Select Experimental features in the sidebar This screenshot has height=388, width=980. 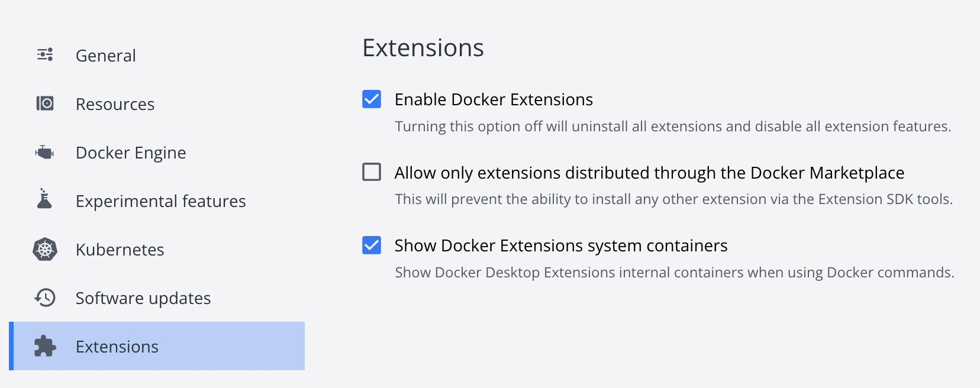click(x=160, y=201)
